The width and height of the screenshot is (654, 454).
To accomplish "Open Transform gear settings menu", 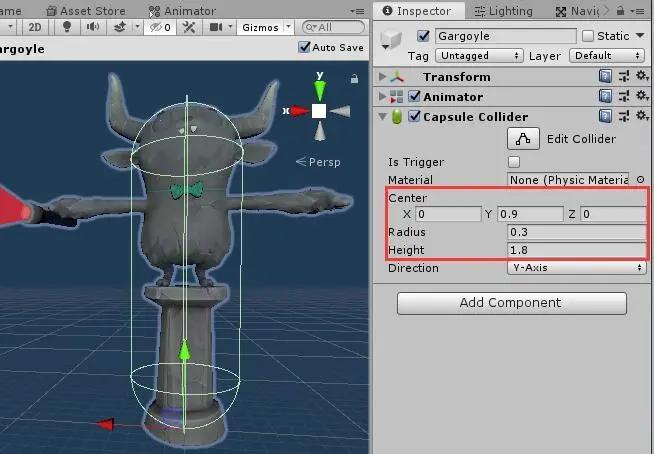I will [x=641, y=76].
